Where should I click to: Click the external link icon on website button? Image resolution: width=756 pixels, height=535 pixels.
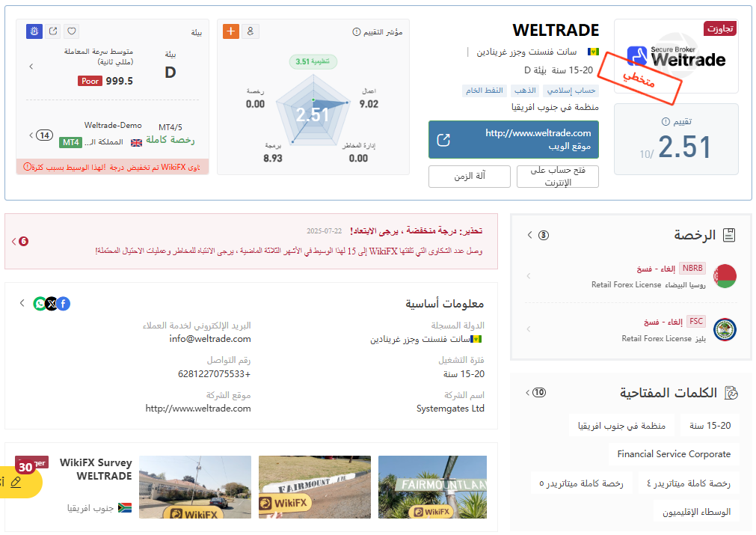[443, 140]
